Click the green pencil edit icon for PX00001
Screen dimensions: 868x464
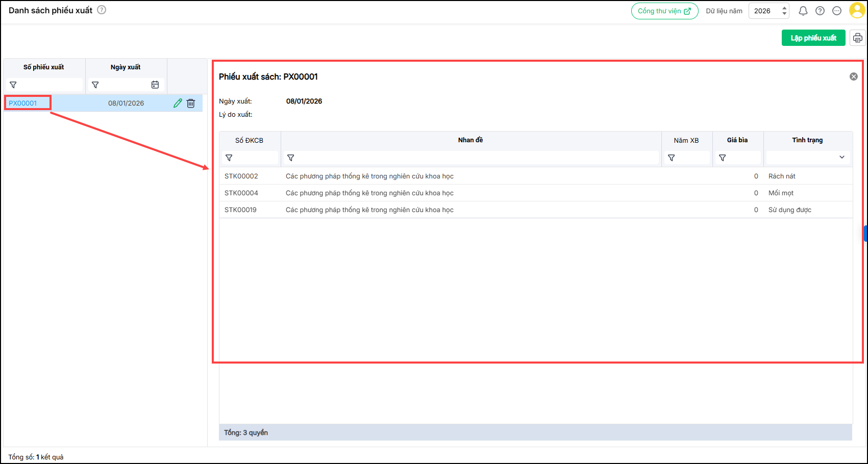coord(178,103)
